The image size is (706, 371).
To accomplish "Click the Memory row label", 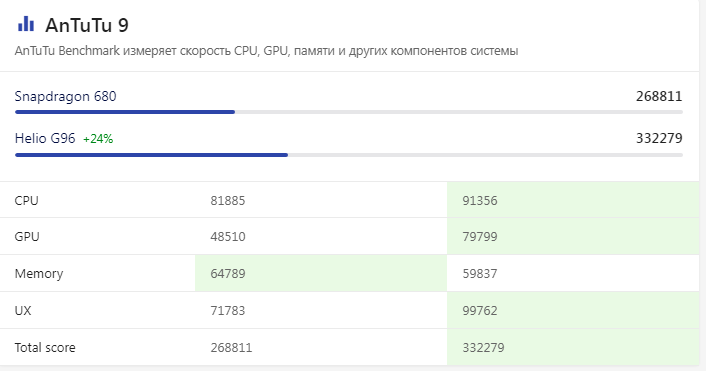I will coord(39,274).
